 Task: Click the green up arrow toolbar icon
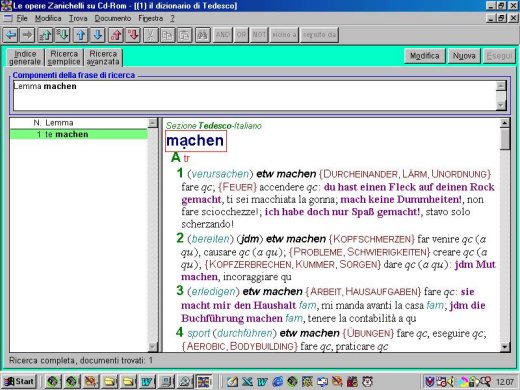[45, 35]
